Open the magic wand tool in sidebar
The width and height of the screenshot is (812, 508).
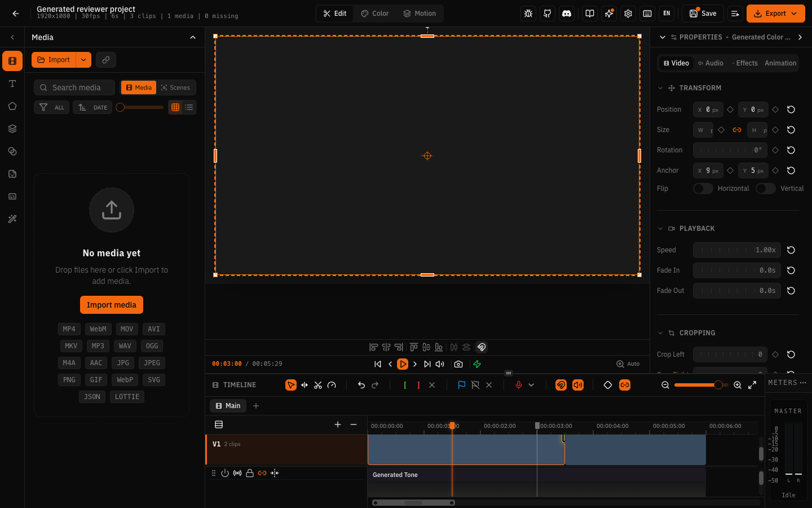click(12, 219)
